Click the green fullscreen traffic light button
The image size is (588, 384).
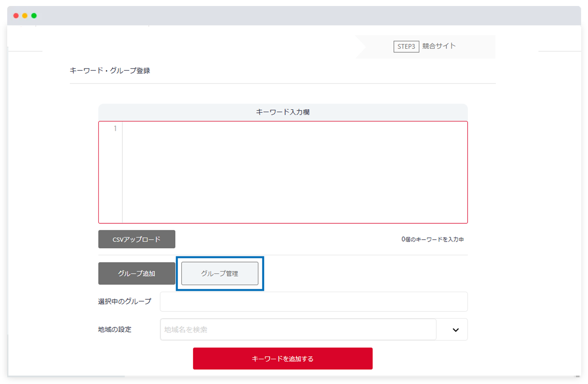pyautogui.click(x=34, y=15)
